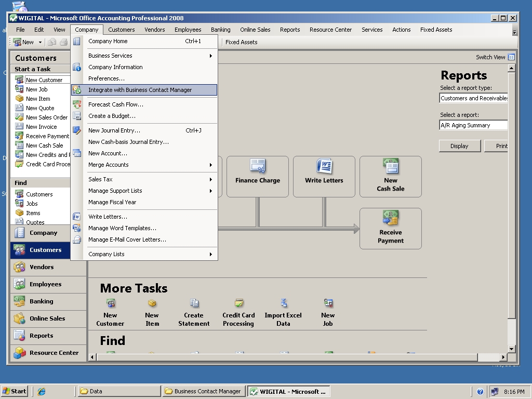The height and width of the screenshot is (399, 532).
Task: Click the New Journal Entry menu icon
Action: [77, 130]
